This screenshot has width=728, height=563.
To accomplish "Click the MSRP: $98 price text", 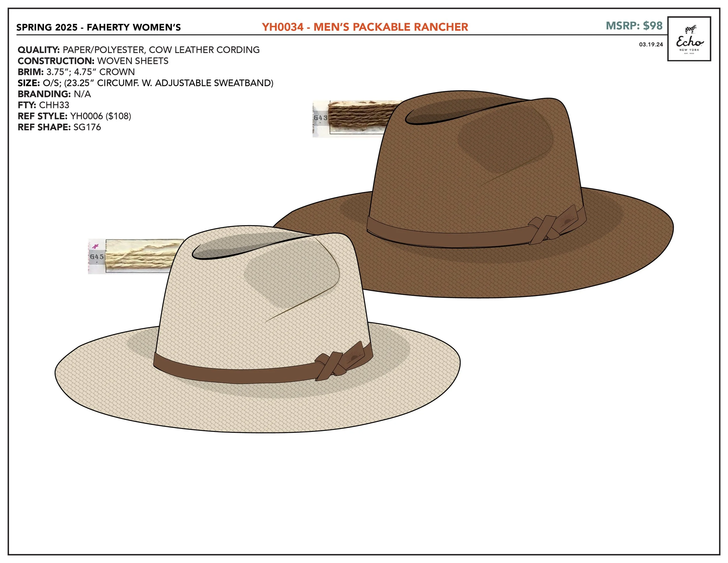I will click(x=634, y=26).
